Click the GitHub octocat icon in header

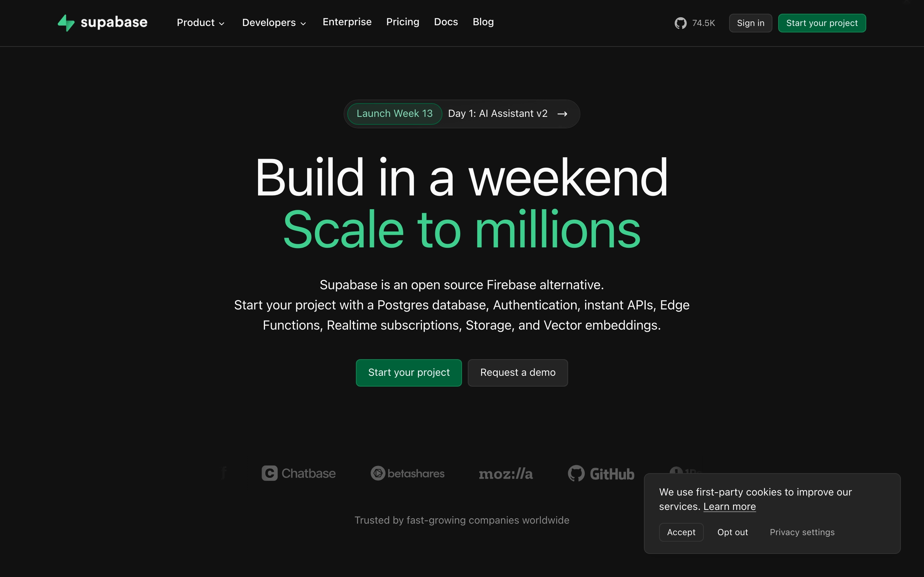(x=680, y=23)
